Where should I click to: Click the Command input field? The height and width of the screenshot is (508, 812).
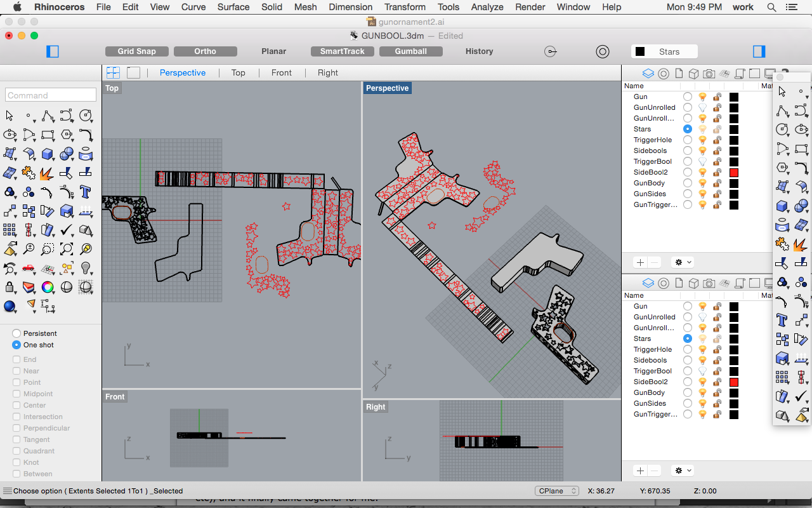tap(51, 95)
